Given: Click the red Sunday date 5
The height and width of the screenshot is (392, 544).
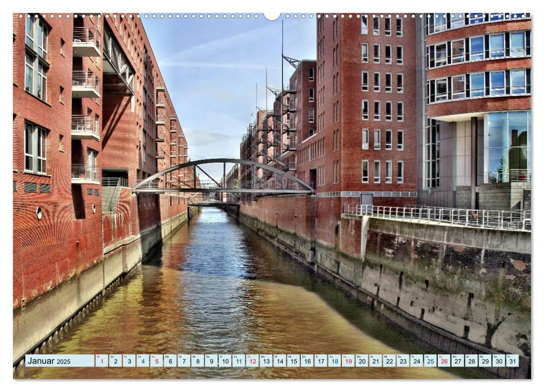Looking at the screenshot, I should click(x=157, y=361).
